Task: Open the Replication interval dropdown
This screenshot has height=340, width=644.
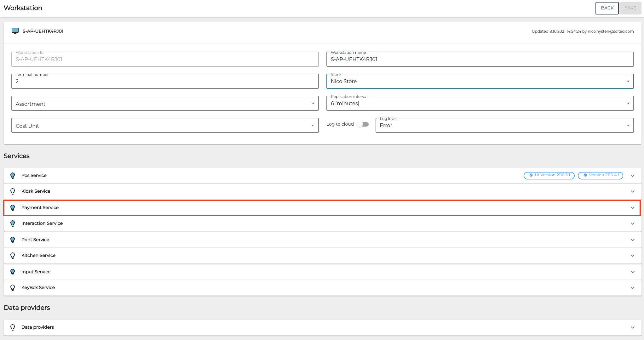Action: point(480,103)
